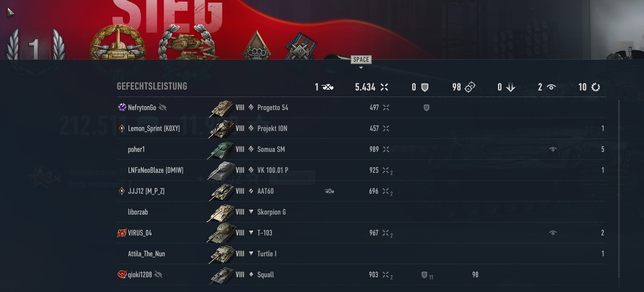Click the GEFECHTSLEISTUNG heading

tap(152, 86)
